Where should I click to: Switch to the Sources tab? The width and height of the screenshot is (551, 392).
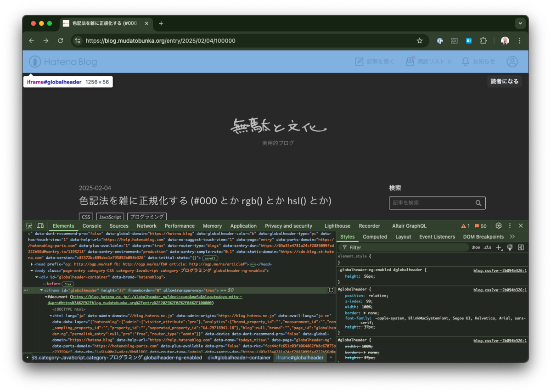click(x=119, y=226)
